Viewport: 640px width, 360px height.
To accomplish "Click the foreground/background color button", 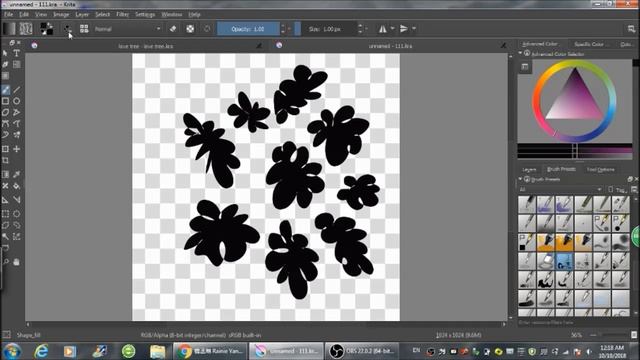I will click(47, 29).
